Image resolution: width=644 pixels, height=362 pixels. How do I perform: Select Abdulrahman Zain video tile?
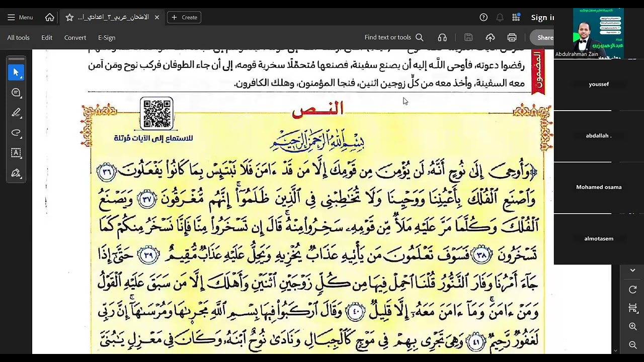pos(598,32)
